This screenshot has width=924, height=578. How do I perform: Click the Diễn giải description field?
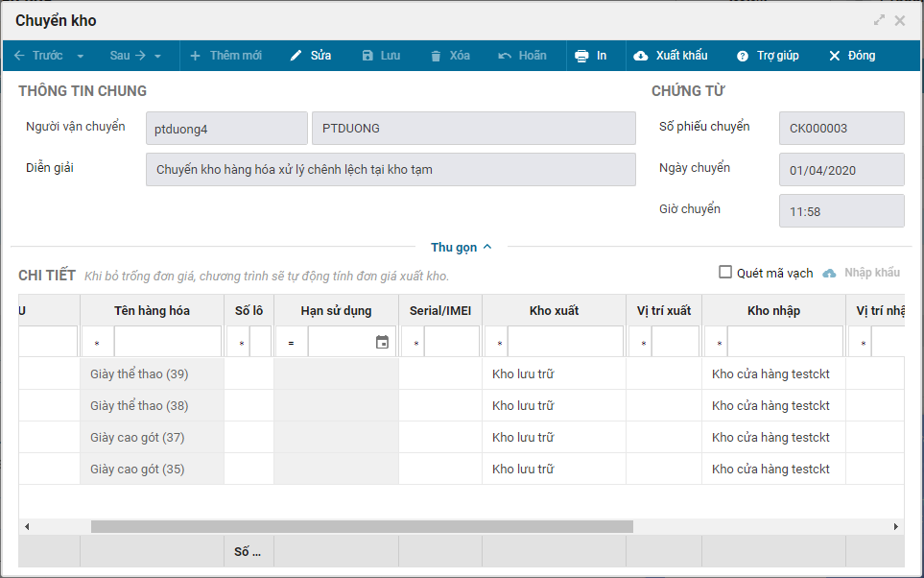pos(391,169)
